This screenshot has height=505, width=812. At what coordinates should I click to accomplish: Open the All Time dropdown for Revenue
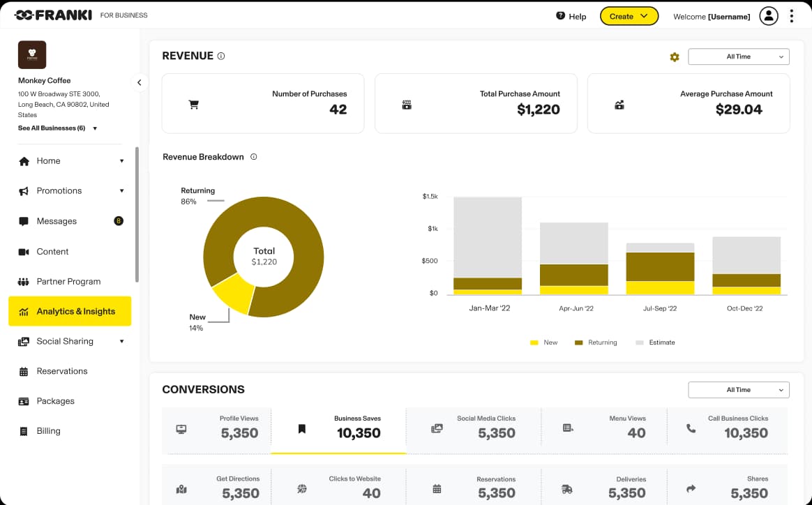coord(738,56)
